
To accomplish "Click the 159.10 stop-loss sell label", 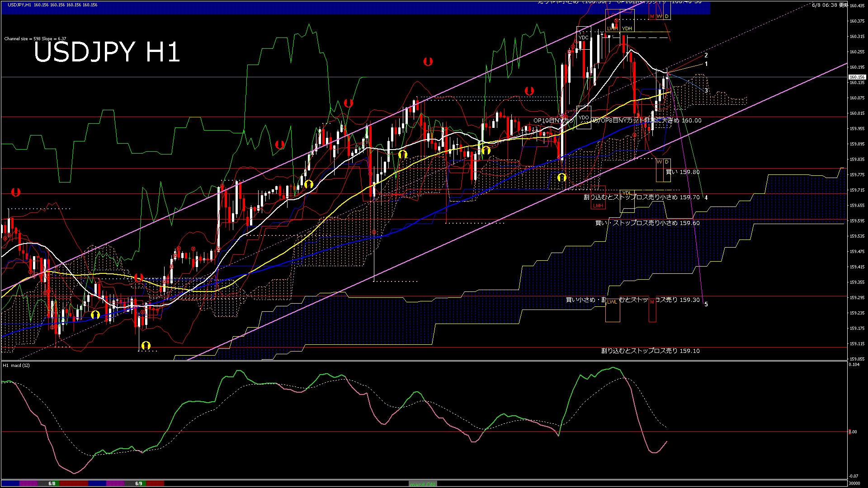I will point(650,351).
